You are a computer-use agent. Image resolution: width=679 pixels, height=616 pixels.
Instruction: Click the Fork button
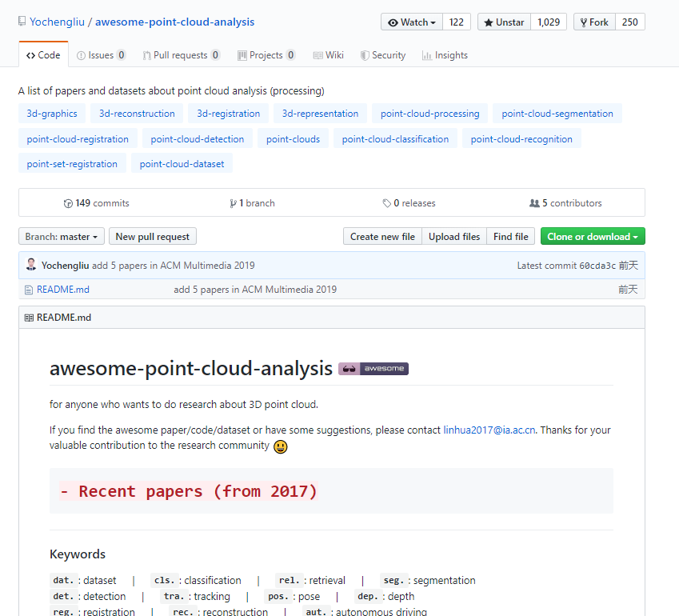(594, 22)
